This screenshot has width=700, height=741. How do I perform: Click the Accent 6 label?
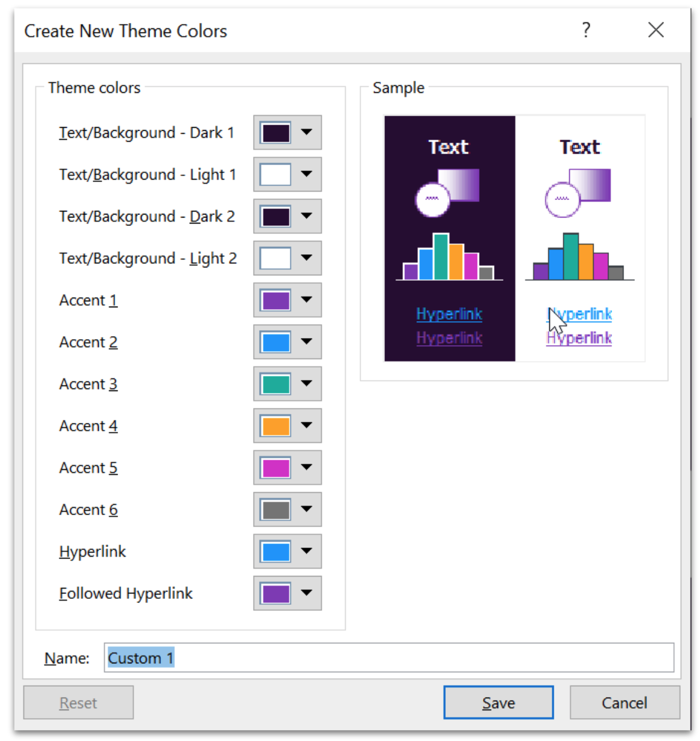coord(89,510)
